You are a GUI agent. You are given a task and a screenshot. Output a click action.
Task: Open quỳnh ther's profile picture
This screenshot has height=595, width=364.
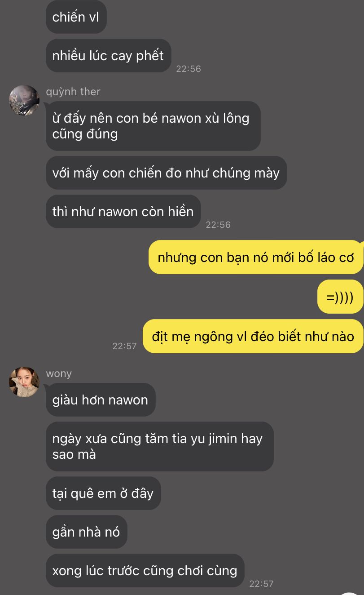click(24, 101)
